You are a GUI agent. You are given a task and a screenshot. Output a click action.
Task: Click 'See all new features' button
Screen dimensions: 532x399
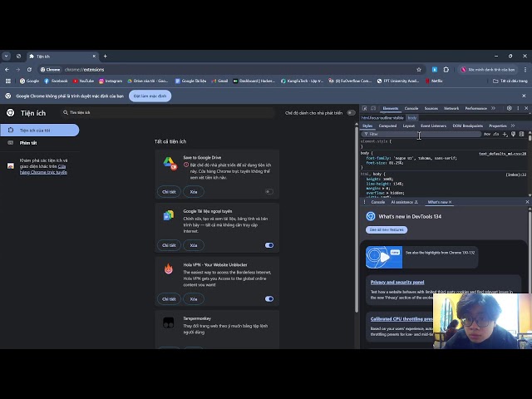[x=387, y=229]
